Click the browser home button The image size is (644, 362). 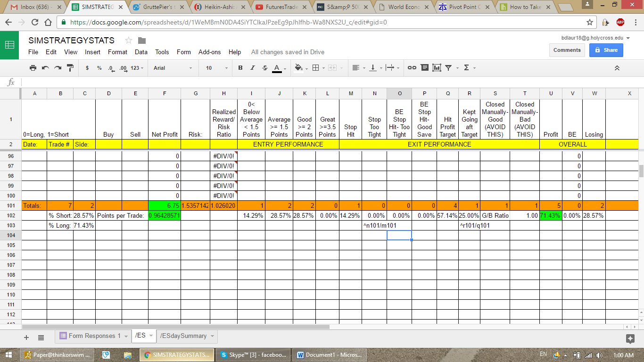click(x=48, y=22)
